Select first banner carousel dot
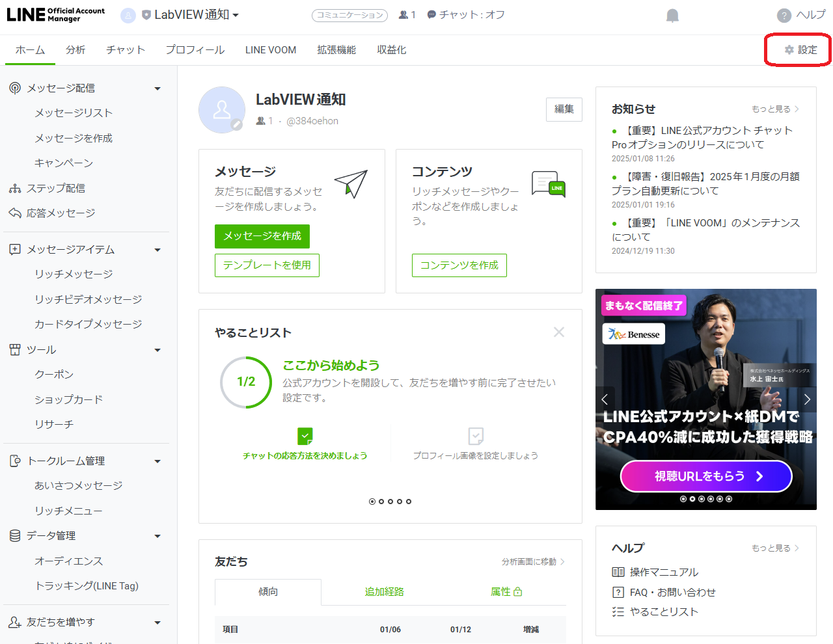833x644 pixels. coord(683,499)
